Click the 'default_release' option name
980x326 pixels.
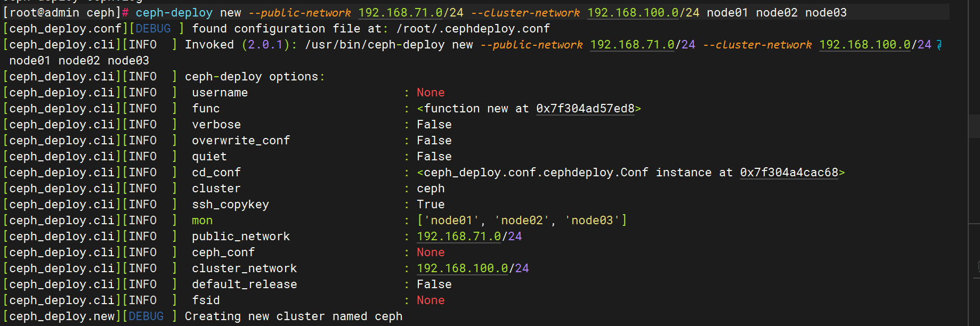pyautogui.click(x=245, y=284)
